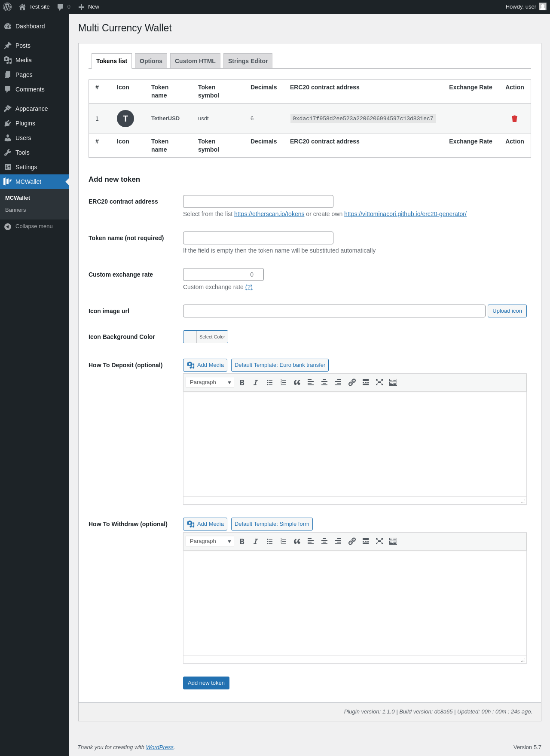The image size is (550, 756).
Task: Align text left in Withdraw editor
Action: point(311,541)
